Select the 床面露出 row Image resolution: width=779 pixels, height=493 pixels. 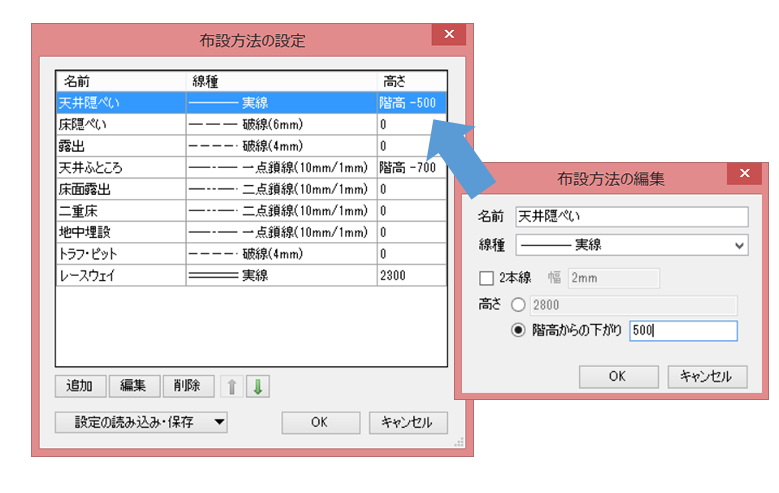click(251, 189)
